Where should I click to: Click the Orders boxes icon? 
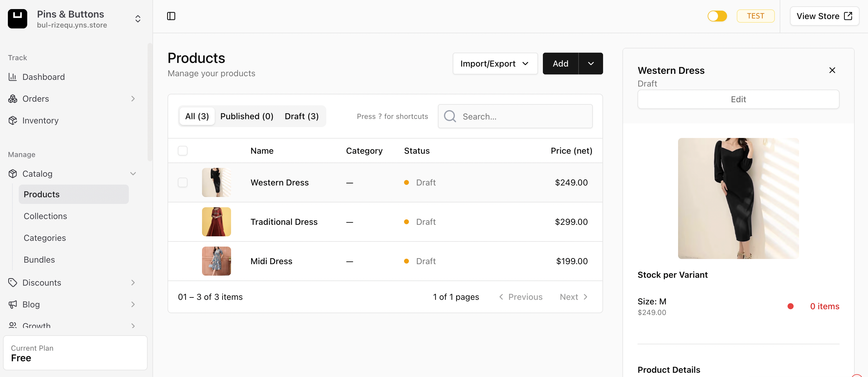click(12, 99)
